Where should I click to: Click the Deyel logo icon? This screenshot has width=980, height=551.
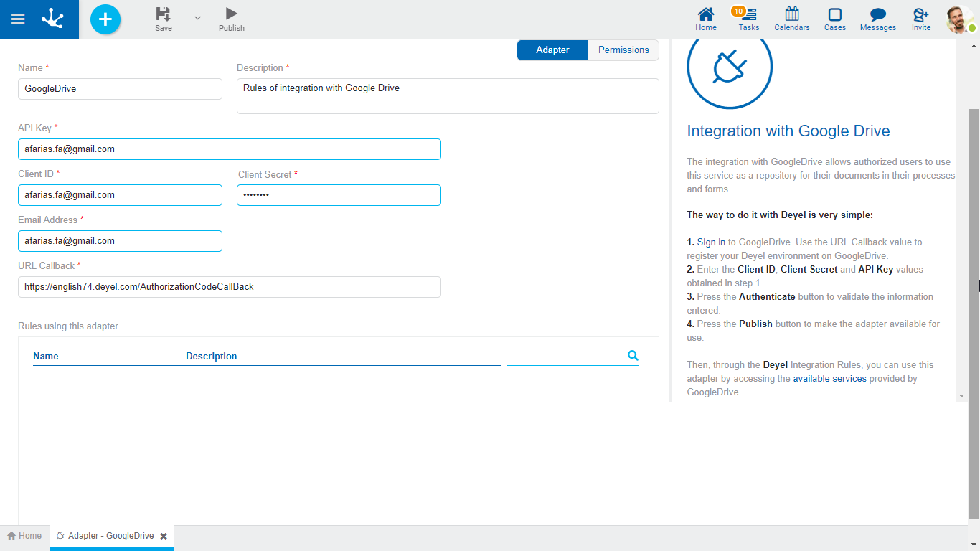point(52,19)
